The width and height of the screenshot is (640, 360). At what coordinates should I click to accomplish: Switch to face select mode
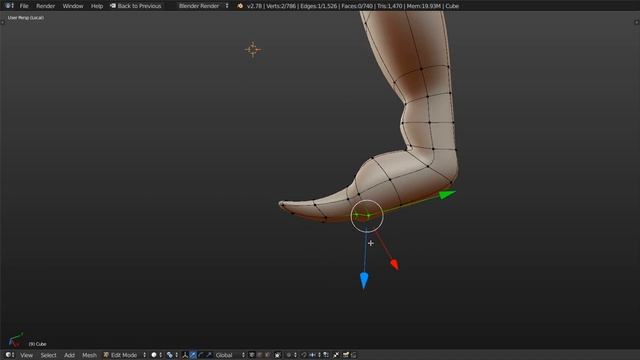click(267, 355)
